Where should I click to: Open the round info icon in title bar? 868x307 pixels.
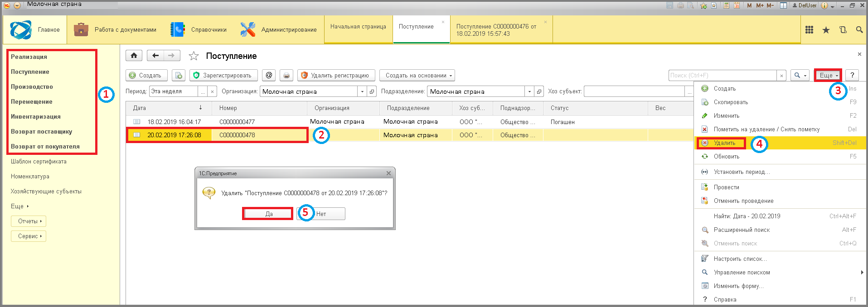tap(824, 5)
